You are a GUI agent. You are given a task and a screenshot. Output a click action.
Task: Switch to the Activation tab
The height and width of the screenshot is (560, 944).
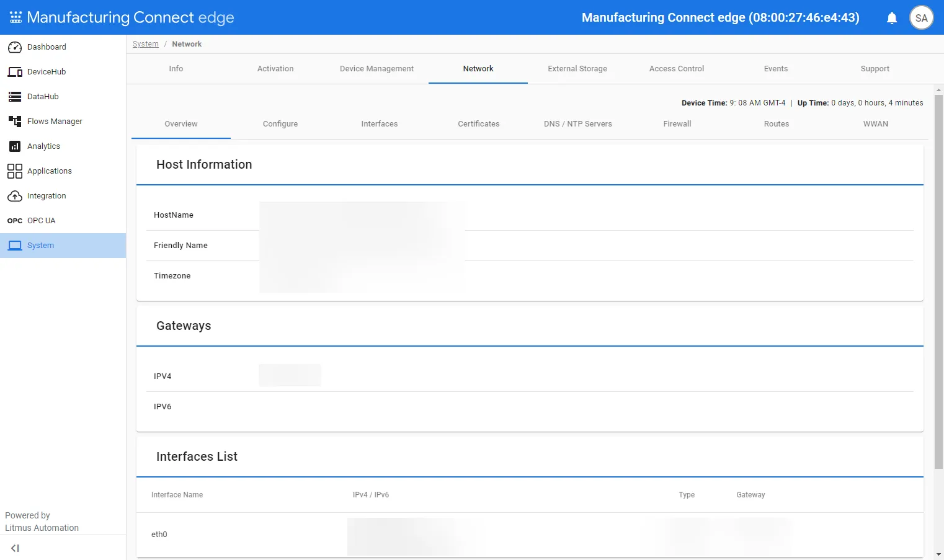275,69
